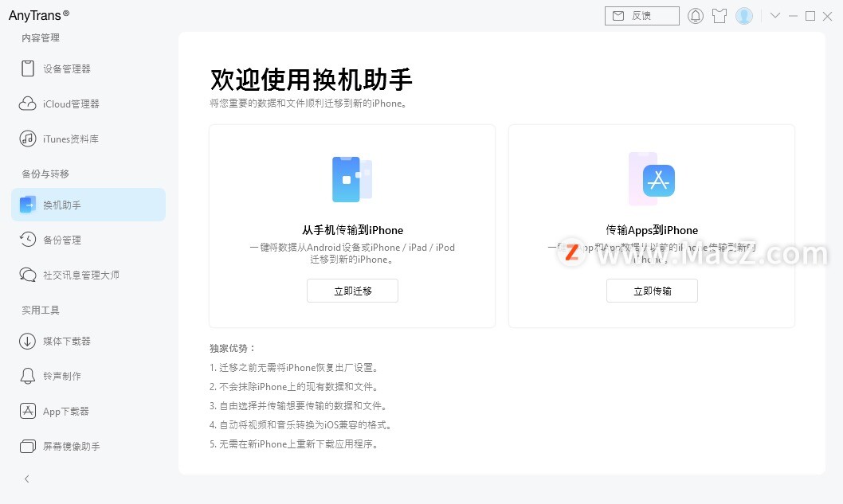The height and width of the screenshot is (504, 843).
Task: Click the AnyTrans logo text
Action: click(39, 15)
